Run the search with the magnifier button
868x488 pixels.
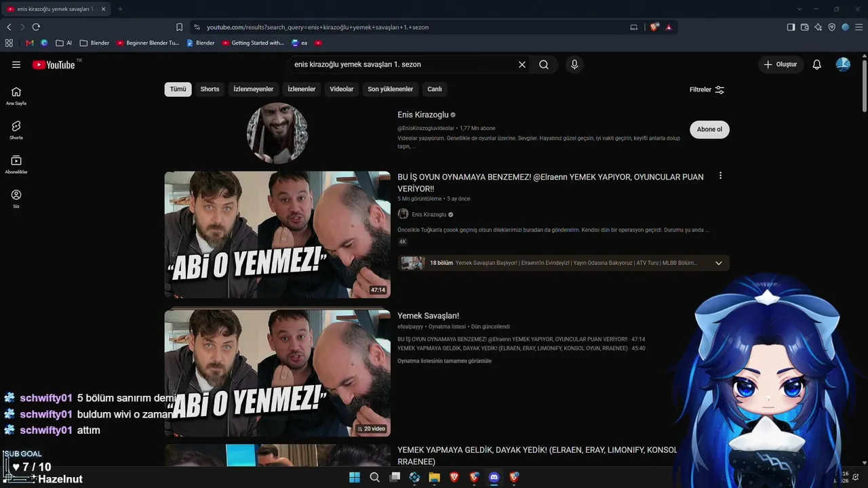544,64
